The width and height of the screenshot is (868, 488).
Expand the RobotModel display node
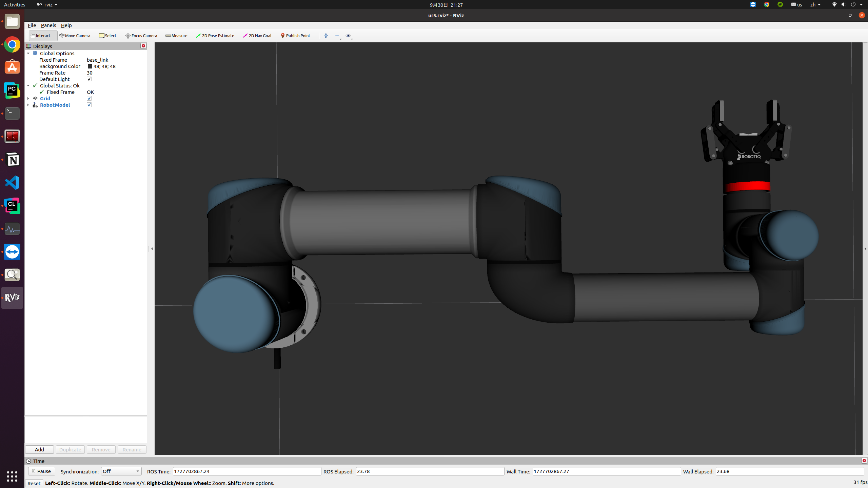28,105
